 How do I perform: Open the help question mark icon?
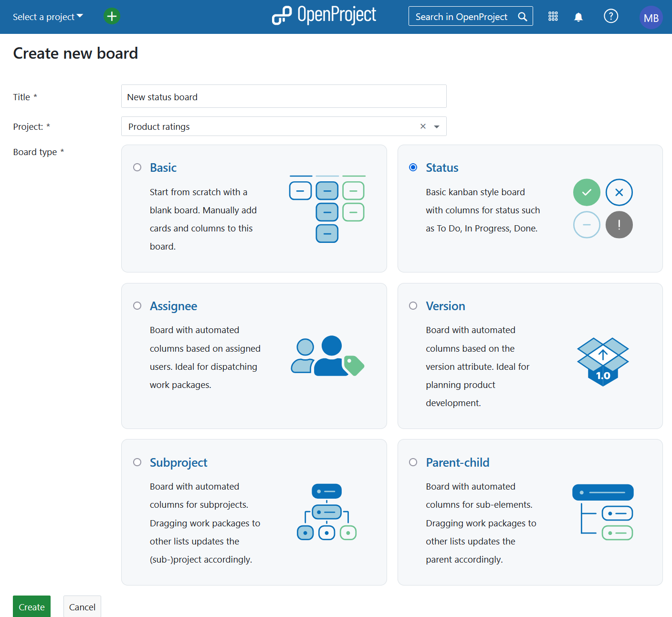coord(610,16)
